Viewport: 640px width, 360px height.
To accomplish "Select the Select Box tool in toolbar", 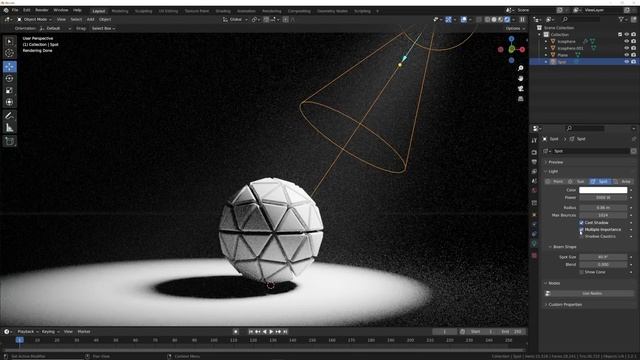I will (x=9, y=41).
